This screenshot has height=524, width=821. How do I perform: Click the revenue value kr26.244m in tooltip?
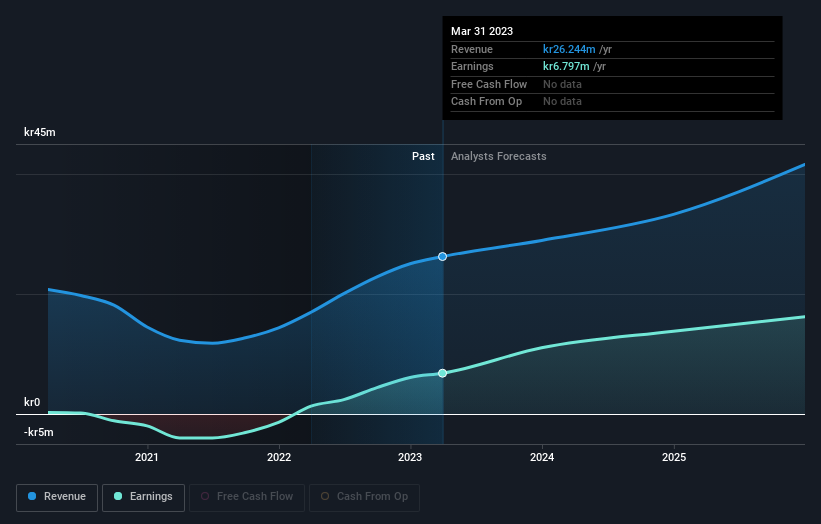click(569, 49)
